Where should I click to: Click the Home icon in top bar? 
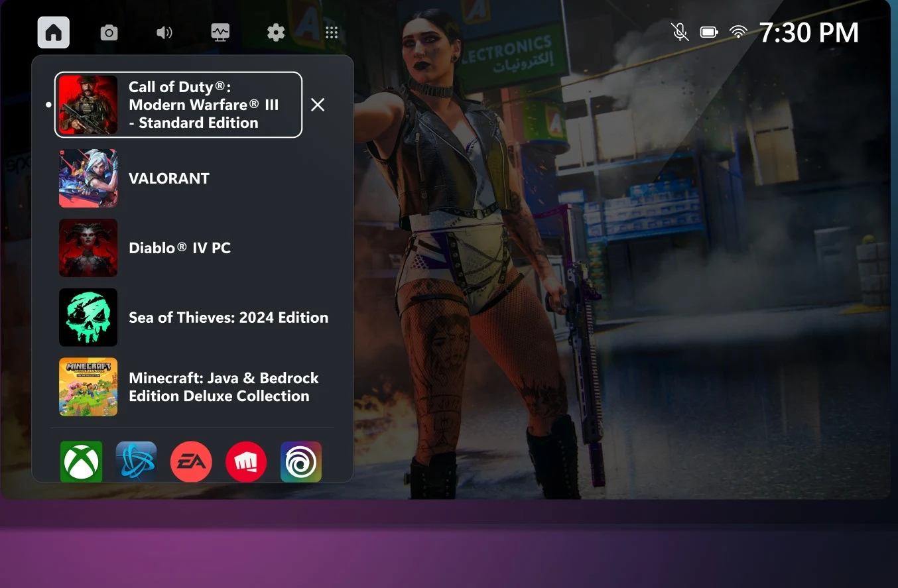click(54, 32)
